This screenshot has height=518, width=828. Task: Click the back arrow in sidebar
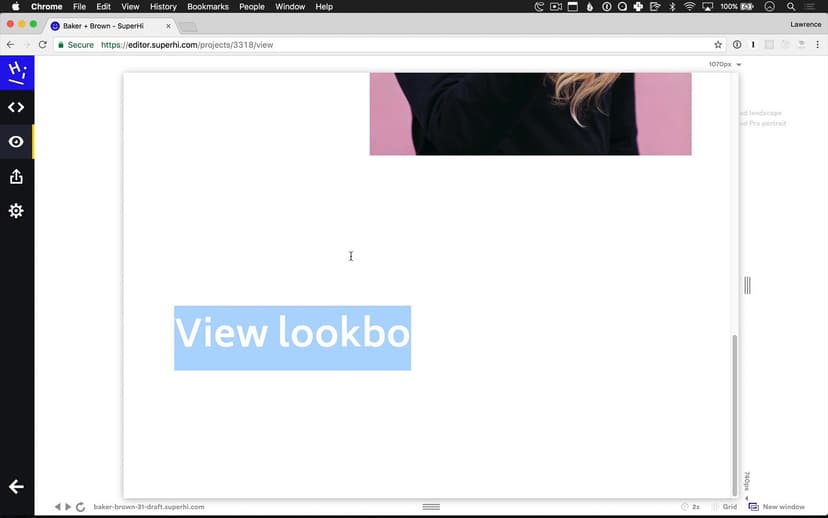tap(16, 487)
